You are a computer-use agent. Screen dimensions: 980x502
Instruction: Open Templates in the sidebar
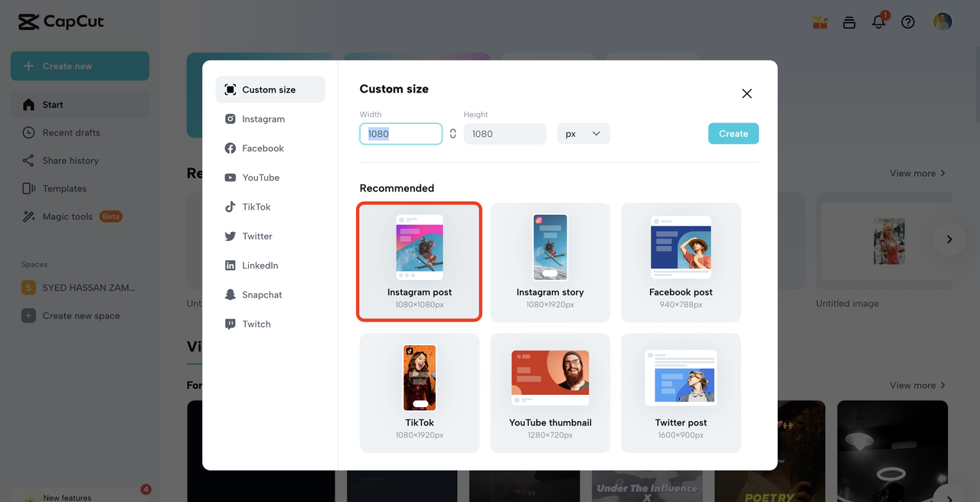(x=80, y=188)
